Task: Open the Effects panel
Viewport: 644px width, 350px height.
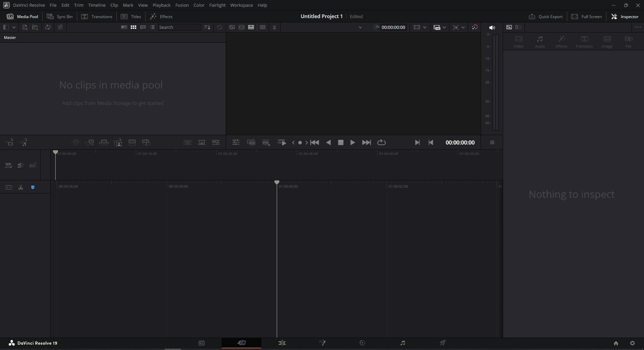Action: (x=161, y=16)
